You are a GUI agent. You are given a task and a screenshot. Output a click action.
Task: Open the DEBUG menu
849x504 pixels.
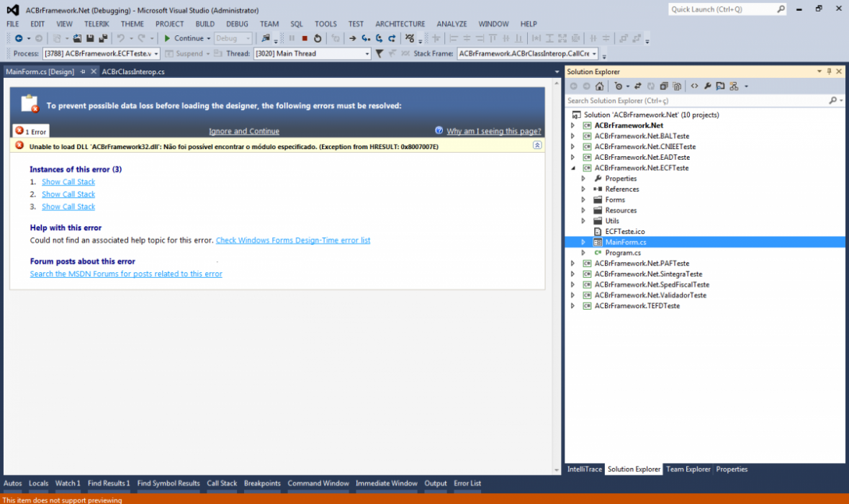237,24
